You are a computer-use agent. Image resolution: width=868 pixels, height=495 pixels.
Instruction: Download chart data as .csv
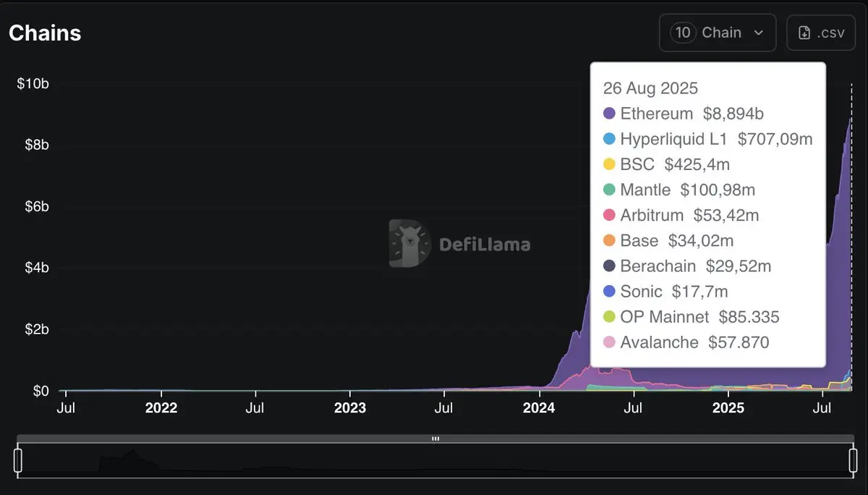[821, 33]
